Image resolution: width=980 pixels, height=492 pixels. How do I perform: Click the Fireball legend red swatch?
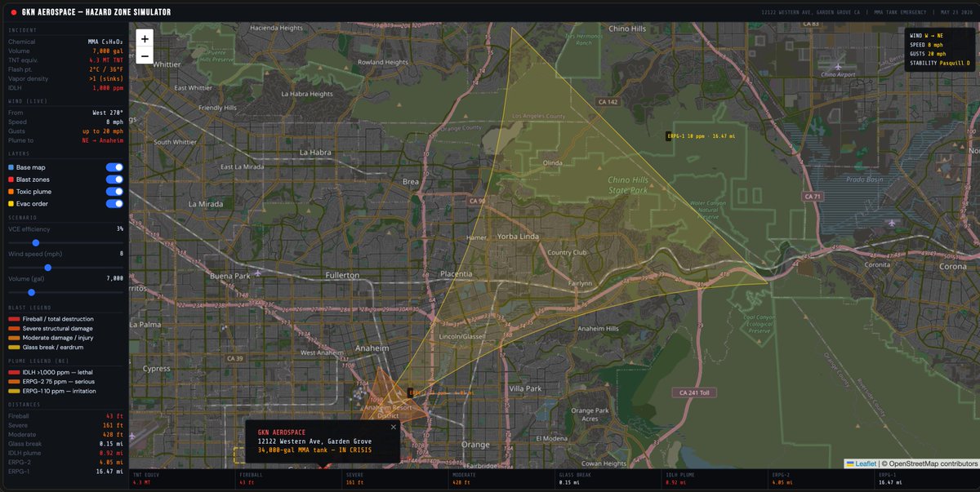pos(14,319)
